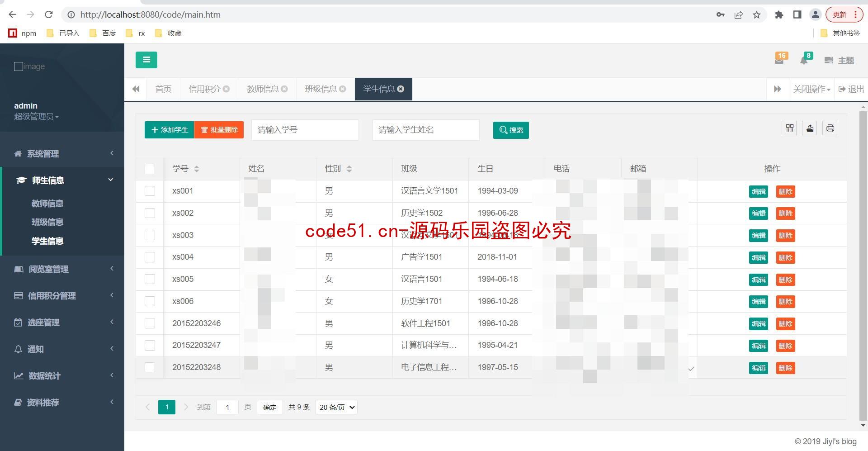This screenshot has height=451, width=868.
Task: Check the select-all checkbox in table header
Action: (x=150, y=169)
